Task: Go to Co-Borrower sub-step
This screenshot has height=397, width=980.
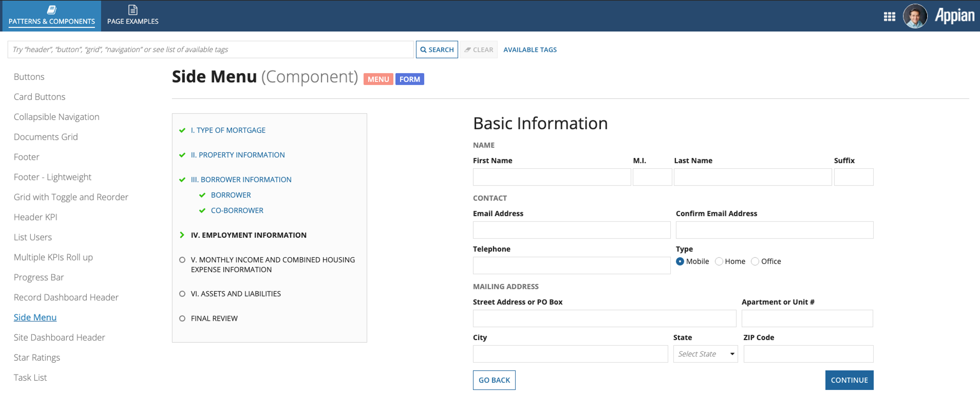Action: click(237, 211)
